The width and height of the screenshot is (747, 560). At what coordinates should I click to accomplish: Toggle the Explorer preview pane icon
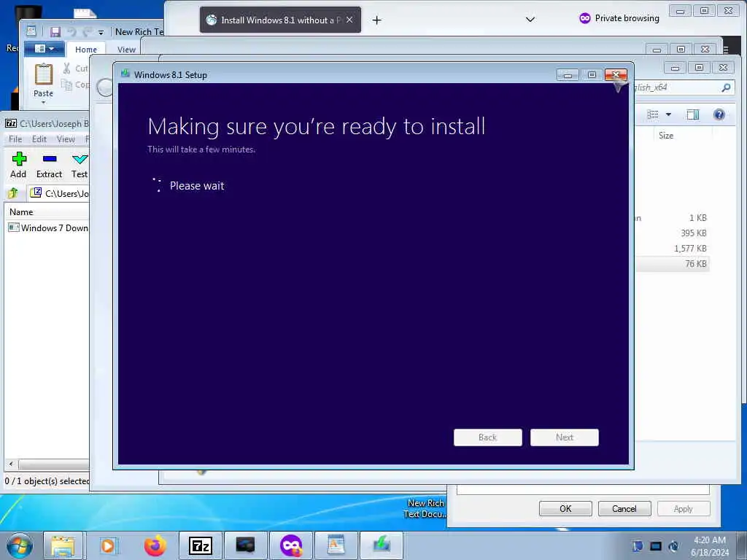pyautogui.click(x=693, y=114)
